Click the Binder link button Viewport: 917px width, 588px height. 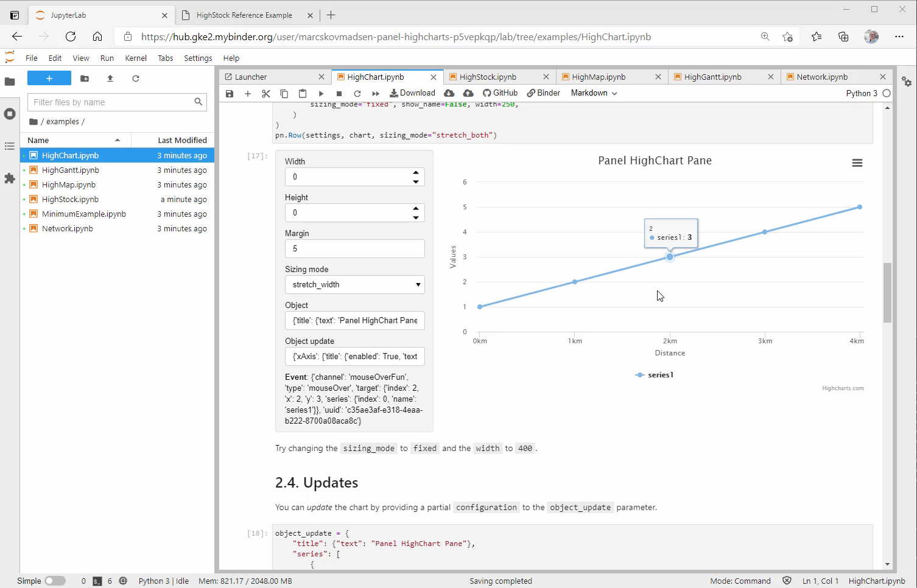coord(543,93)
